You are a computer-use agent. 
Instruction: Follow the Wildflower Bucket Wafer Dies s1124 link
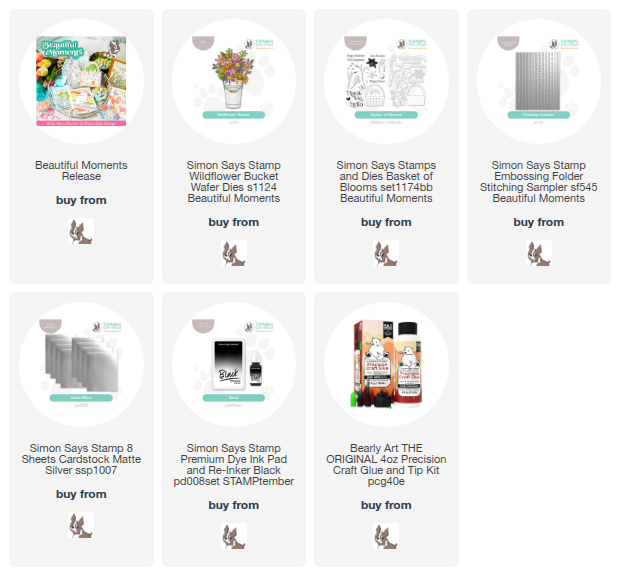pyautogui.click(x=234, y=182)
